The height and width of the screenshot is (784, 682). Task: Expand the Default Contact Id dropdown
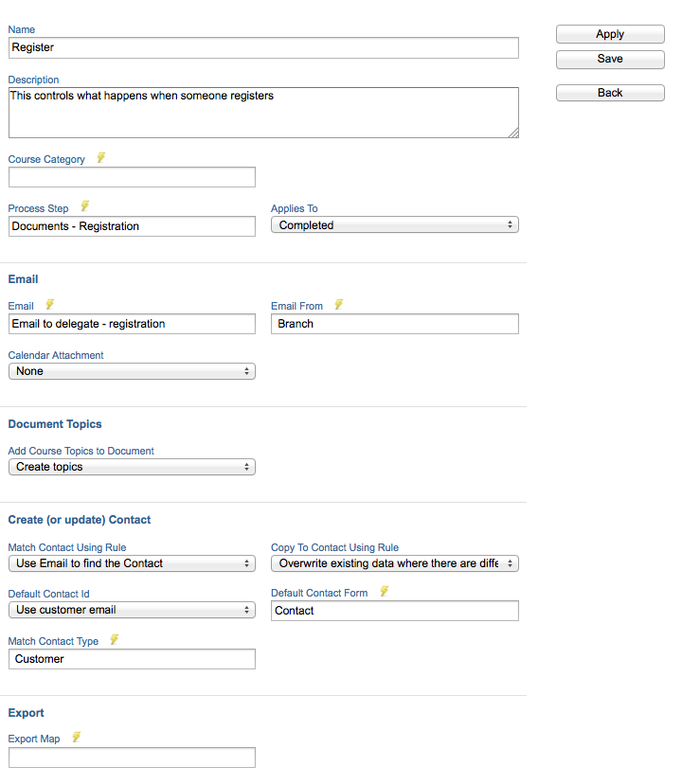(132, 610)
